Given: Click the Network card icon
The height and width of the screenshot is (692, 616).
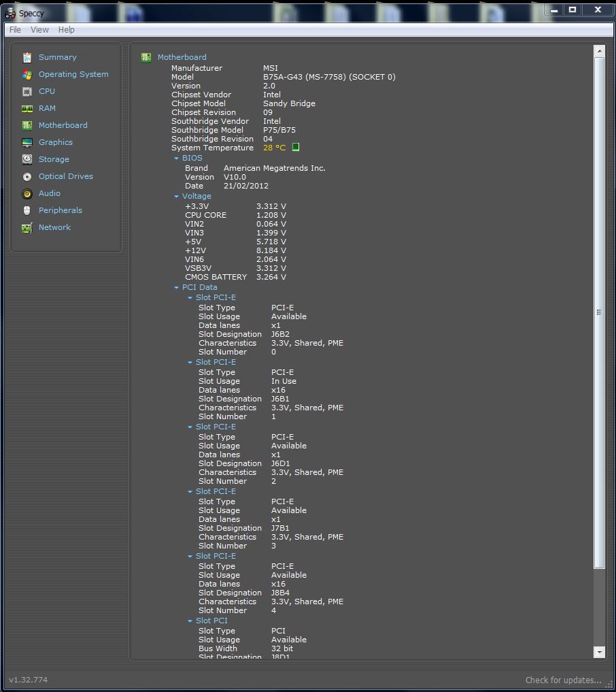Looking at the screenshot, I should 27,228.
